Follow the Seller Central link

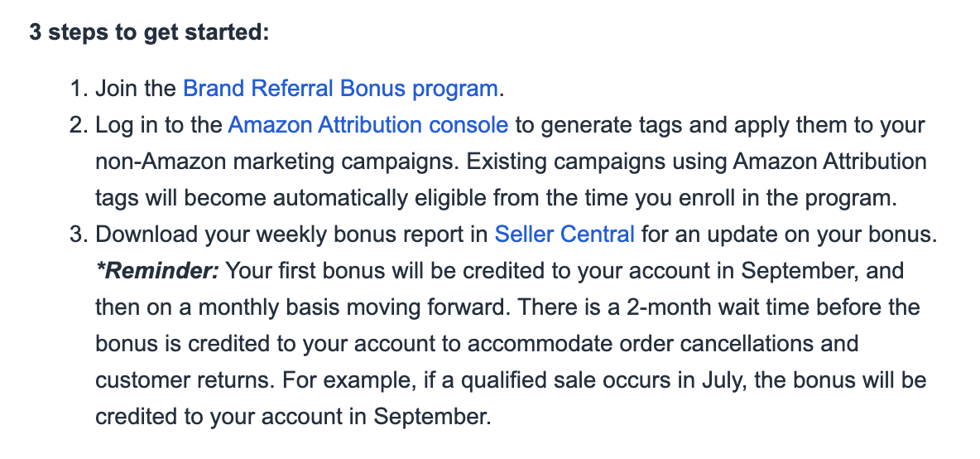point(564,234)
